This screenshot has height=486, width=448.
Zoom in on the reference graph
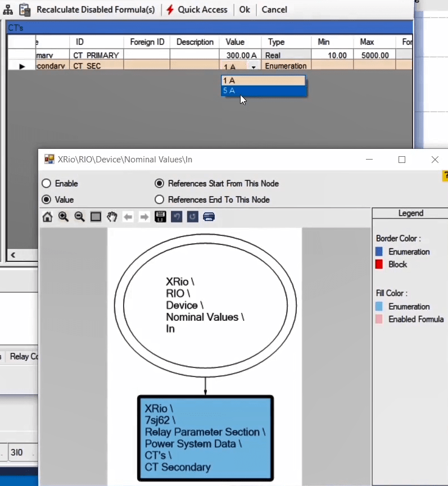click(x=64, y=217)
